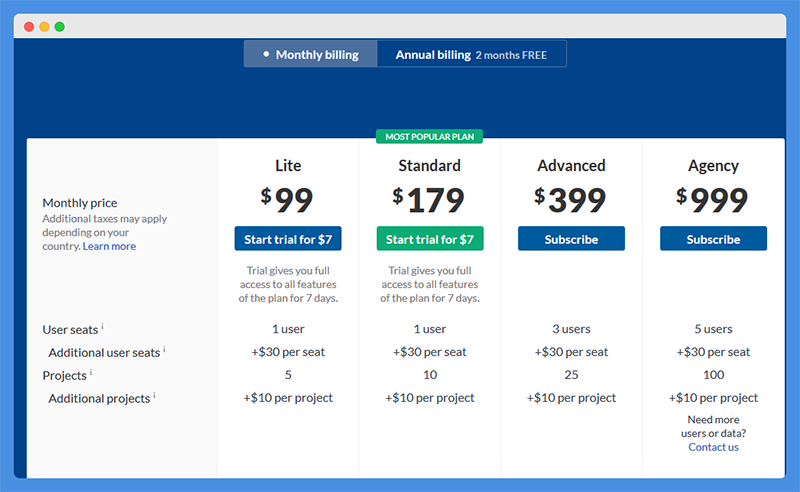The image size is (800, 492).
Task: Select the Agency plan heading
Action: 713,166
